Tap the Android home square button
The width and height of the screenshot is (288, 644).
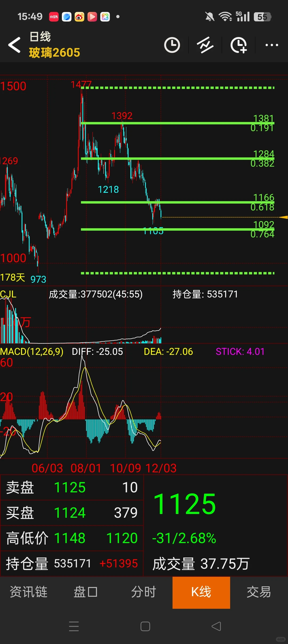coord(145,626)
